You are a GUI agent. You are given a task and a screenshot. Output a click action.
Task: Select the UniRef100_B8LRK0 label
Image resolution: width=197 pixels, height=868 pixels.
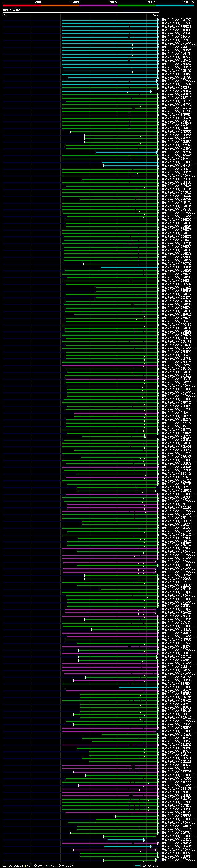177,172
